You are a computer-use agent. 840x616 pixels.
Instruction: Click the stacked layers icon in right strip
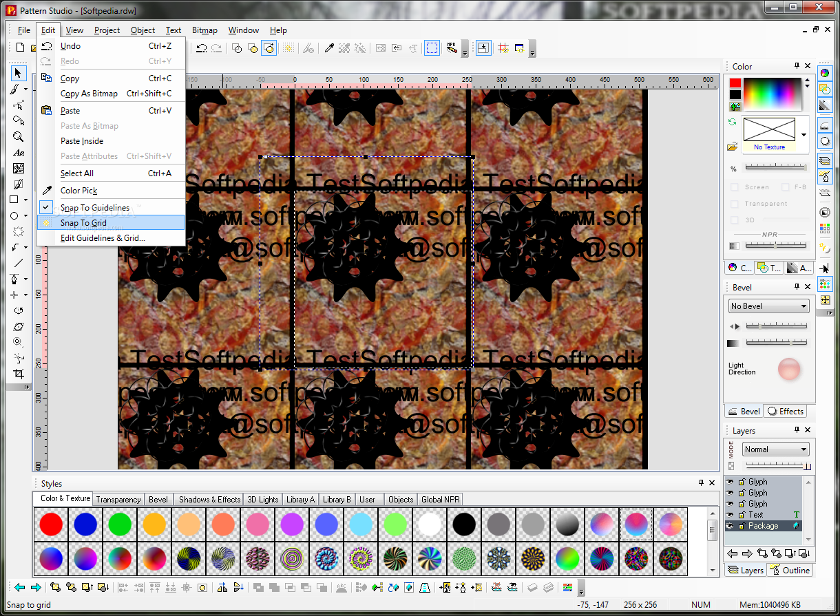(825, 160)
